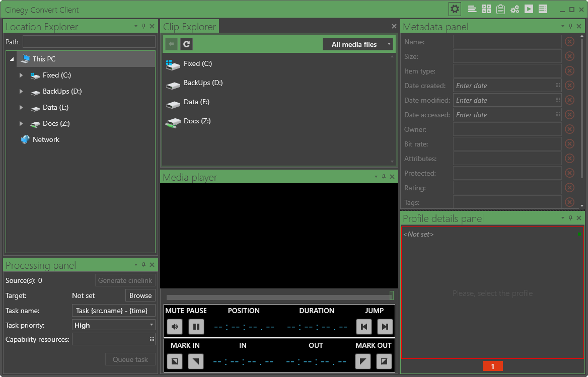Mute the media player audio

pyautogui.click(x=175, y=326)
